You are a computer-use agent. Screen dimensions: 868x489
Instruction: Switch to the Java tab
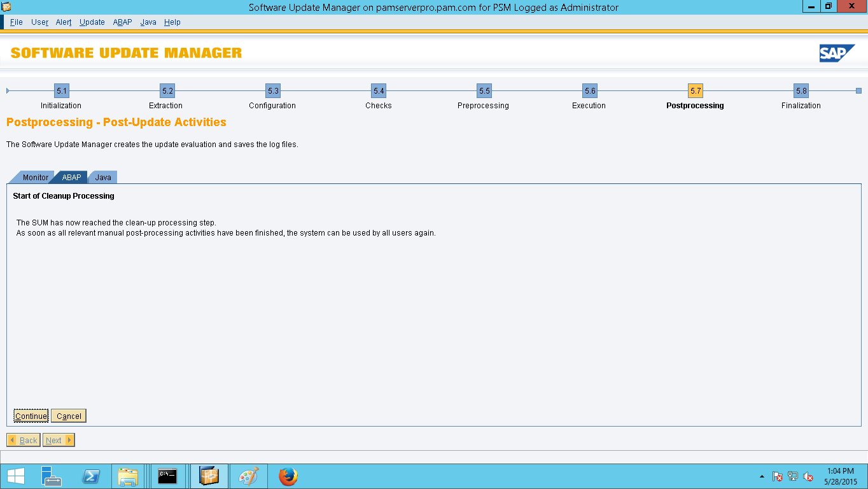[103, 177]
